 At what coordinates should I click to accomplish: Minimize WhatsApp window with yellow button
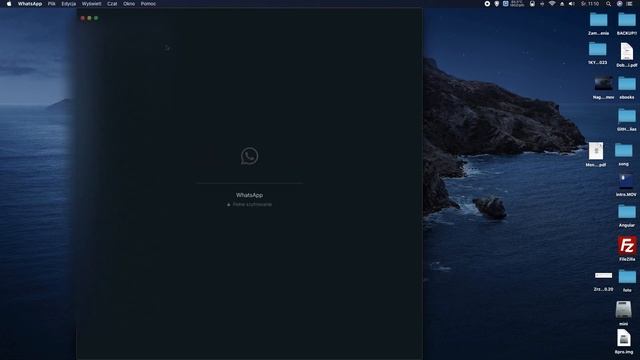[x=89, y=18]
